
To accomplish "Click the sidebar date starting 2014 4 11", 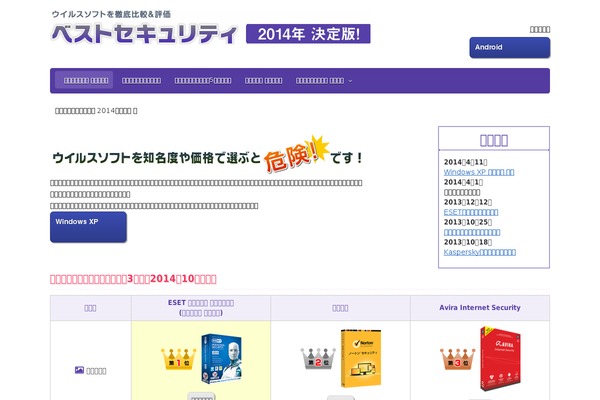I will 465,162.
